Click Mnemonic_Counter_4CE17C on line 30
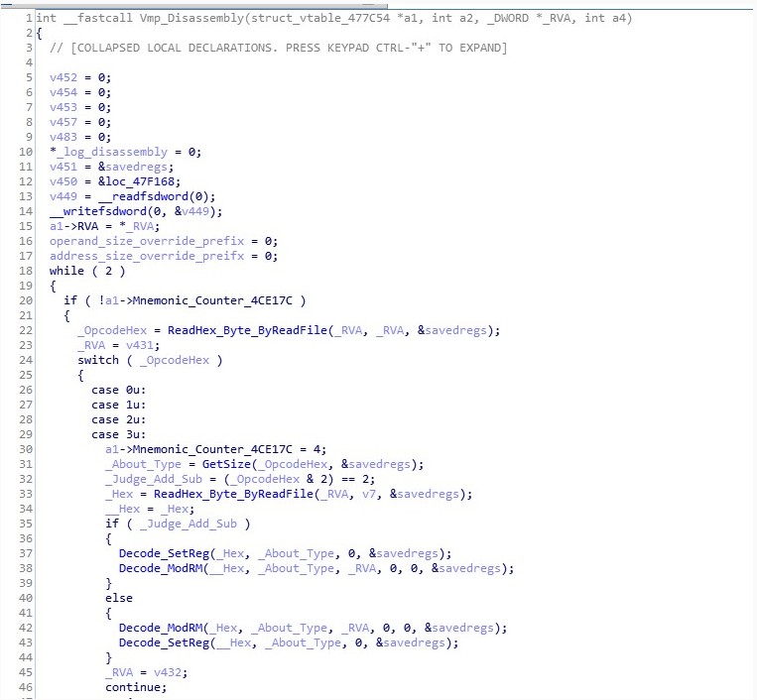Image resolution: width=757 pixels, height=700 pixels. point(212,449)
